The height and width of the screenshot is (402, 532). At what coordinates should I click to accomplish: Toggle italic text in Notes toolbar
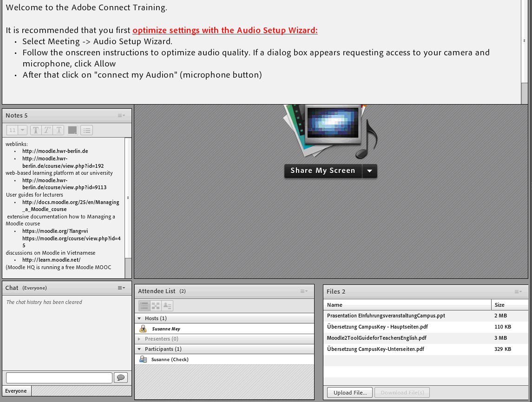coord(47,131)
